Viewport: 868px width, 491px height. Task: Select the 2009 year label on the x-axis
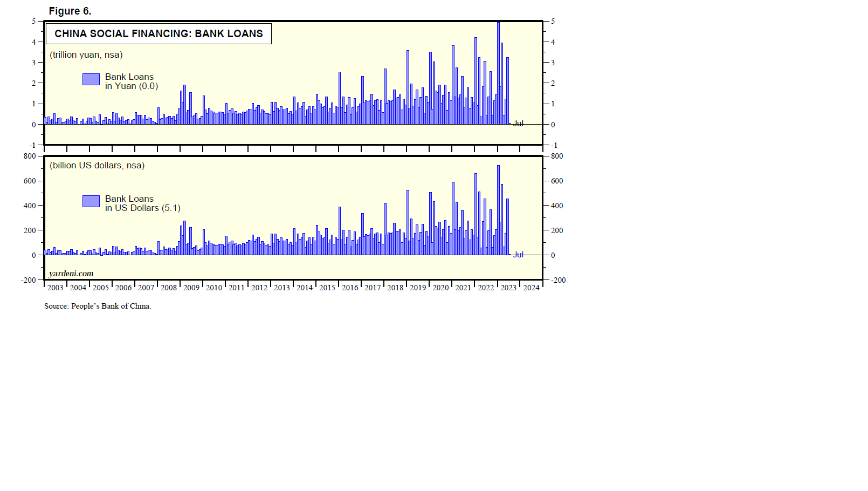pyautogui.click(x=191, y=288)
